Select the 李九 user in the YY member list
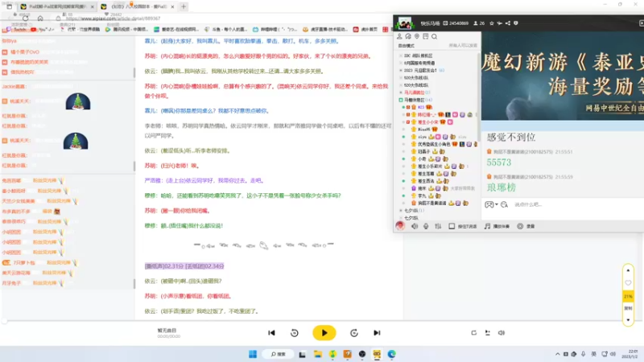 (x=422, y=195)
